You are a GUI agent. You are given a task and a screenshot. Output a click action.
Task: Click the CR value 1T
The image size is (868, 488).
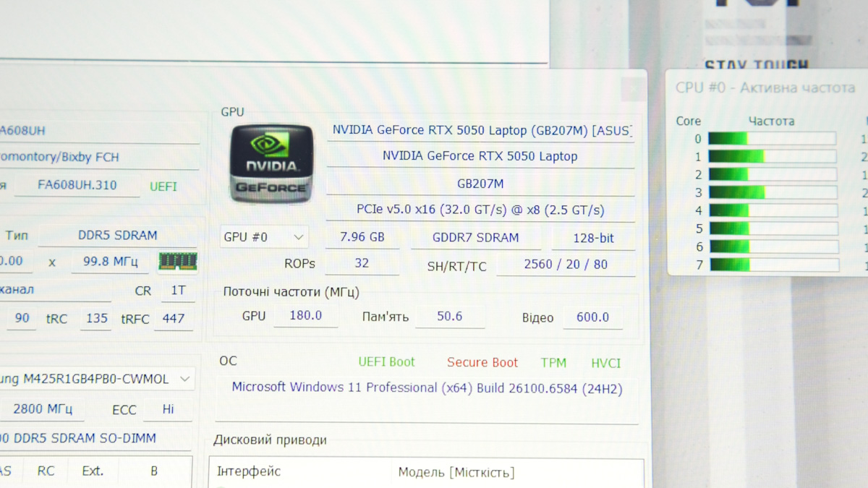[178, 291]
